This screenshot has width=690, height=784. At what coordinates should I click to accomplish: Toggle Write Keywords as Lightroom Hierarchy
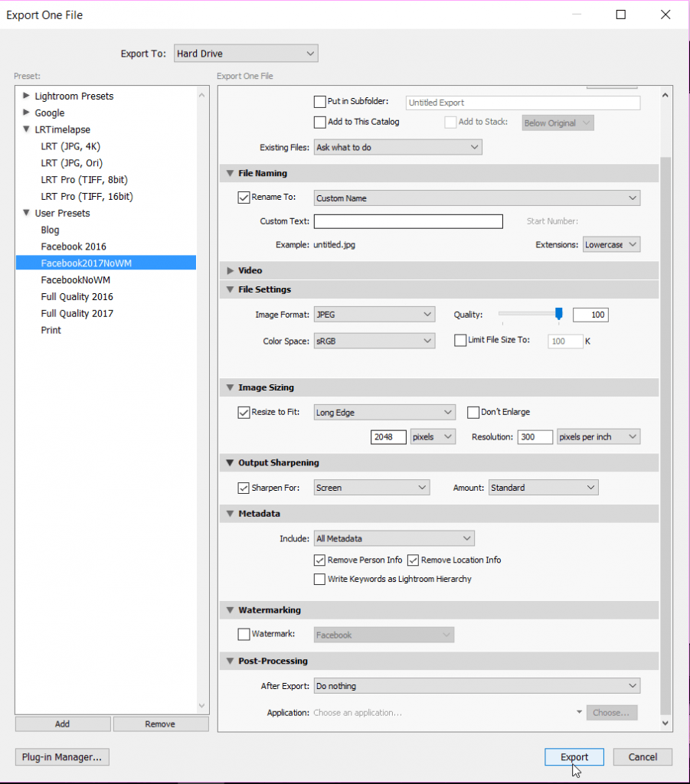[x=319, y=579]
